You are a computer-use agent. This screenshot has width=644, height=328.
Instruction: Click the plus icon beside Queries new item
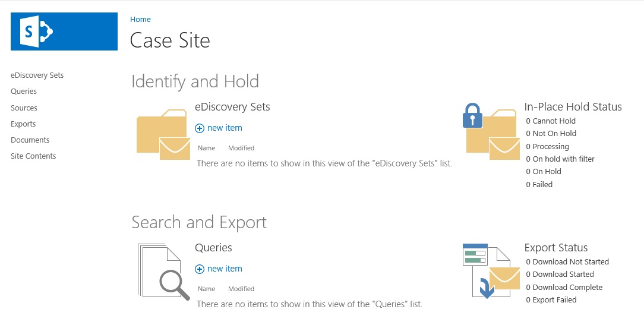click(200, 269)
